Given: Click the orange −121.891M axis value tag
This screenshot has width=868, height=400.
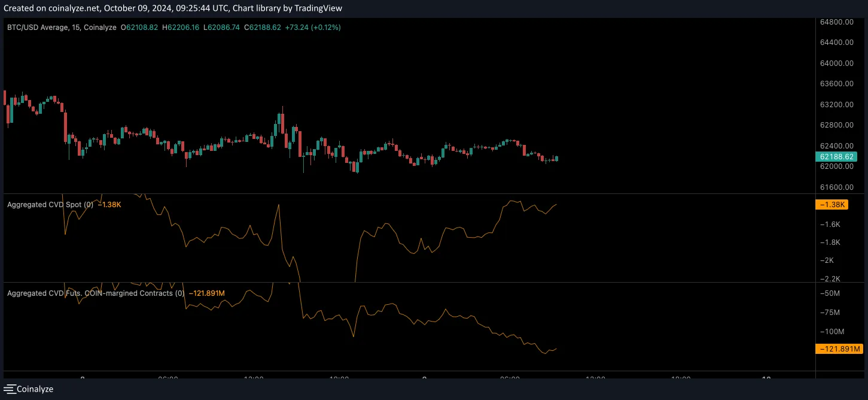Looking at the screenshot, I should pos(839,349).
